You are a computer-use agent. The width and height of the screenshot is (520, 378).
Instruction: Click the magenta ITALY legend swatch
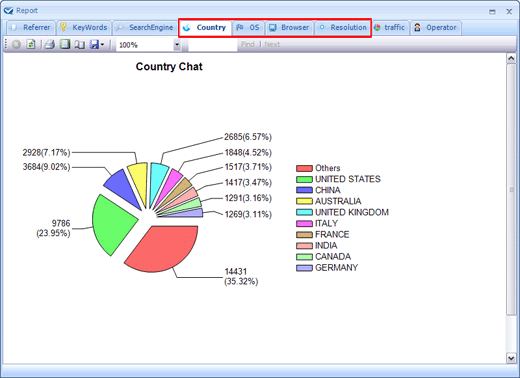click(304, 223)
